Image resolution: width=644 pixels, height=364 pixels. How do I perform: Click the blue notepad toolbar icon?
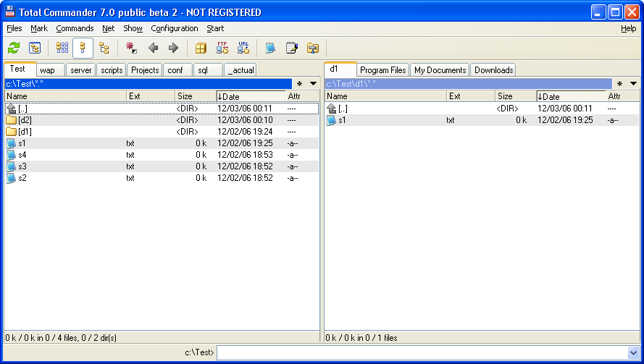click(270, 48)
